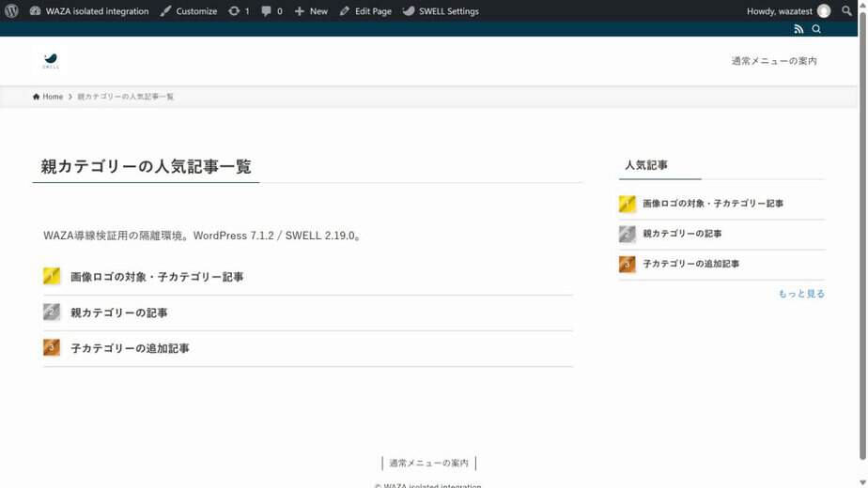Viewport: 868px width, 488px height.
Task: Open the comments bubble item
Action: click(271, 11)
